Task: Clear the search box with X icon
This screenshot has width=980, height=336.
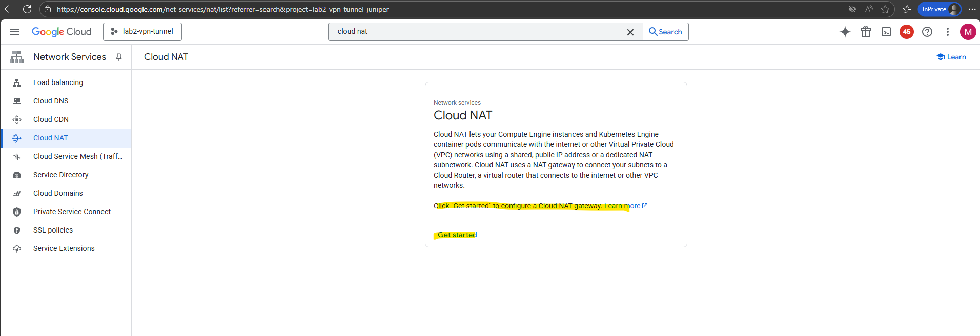Action: tap(630, 32)
